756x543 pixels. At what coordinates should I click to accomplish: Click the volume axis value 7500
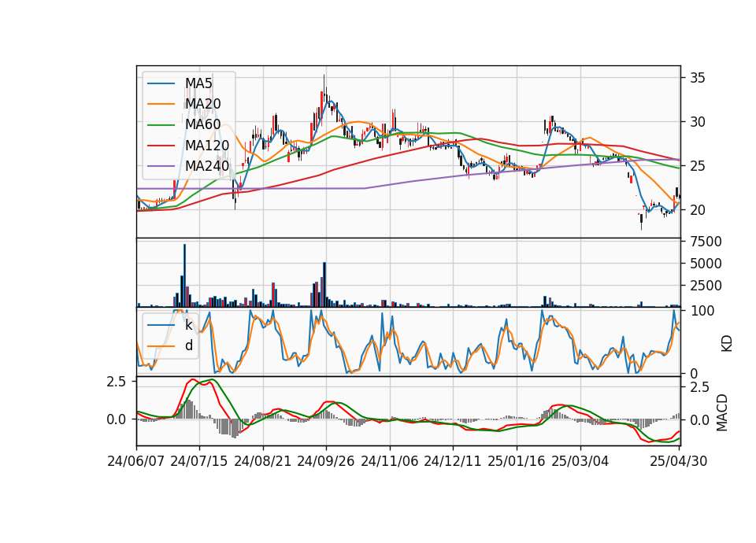coord(706,242)
